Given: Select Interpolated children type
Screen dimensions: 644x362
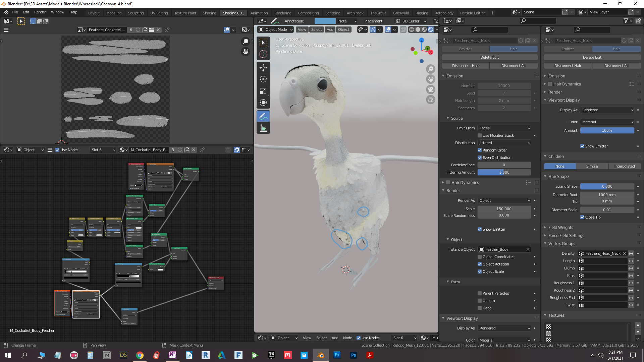Looking at the screenshot, I should pyautogui.click(x=624, y=166).
